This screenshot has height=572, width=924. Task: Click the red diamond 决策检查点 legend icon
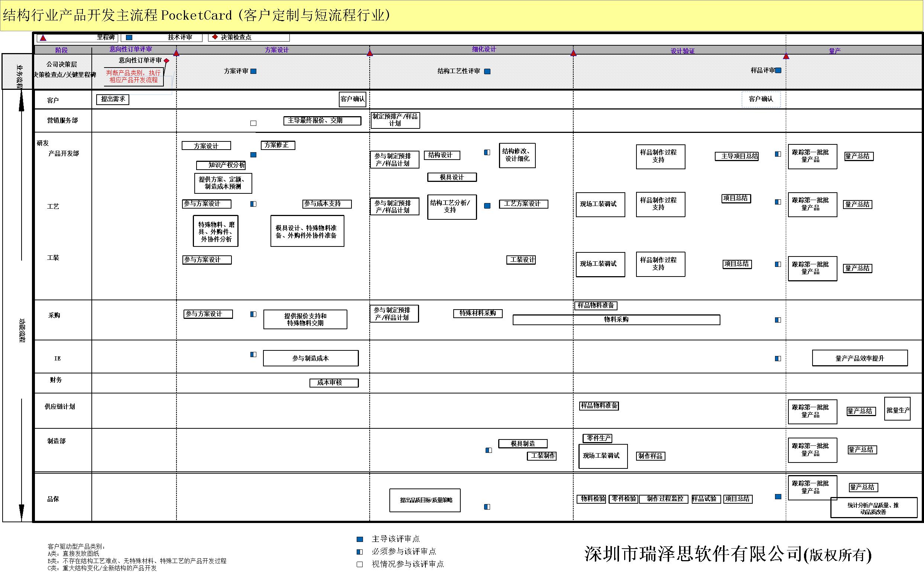tap(215, 37)
